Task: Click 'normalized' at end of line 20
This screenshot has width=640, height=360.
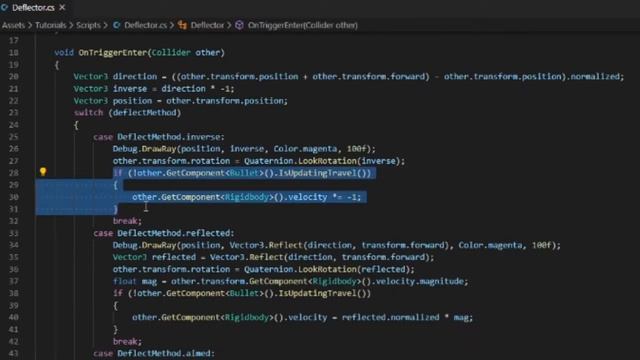Action: (x=595, y=77)
